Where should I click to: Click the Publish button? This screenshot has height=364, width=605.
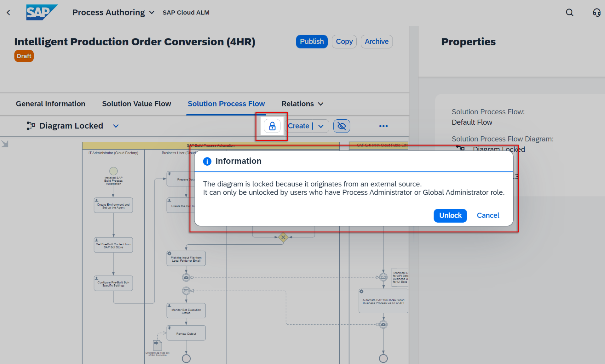[312, 42]
